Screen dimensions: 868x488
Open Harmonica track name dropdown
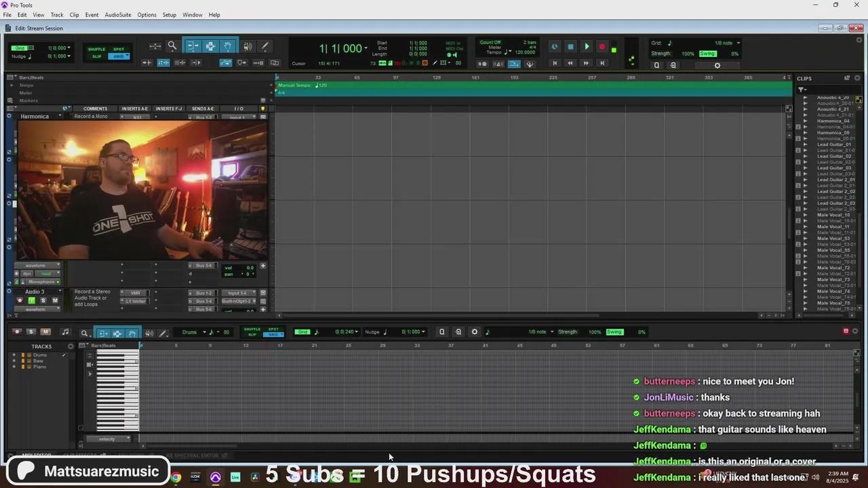[60, 116]
